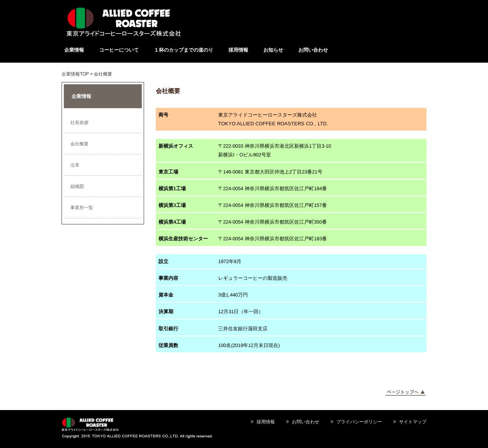
Task: Click the 〒146-0081 東京都大田区 address
Action: pos(270,172)
